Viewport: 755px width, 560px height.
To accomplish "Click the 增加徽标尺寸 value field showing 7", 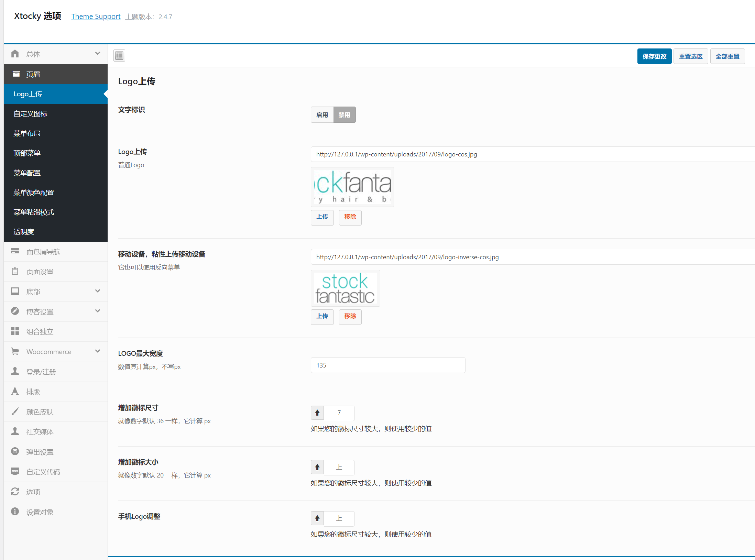I will (339, 413).
